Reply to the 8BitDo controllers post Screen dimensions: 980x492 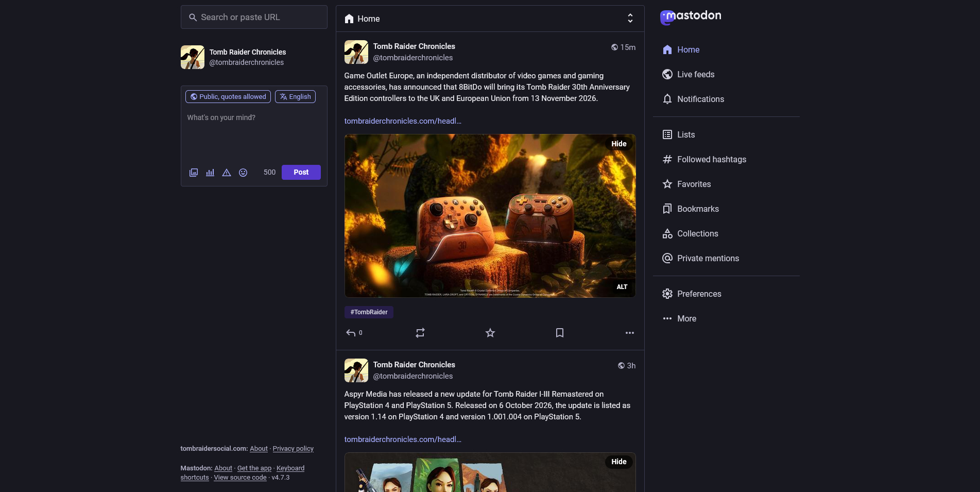[354, 333]
